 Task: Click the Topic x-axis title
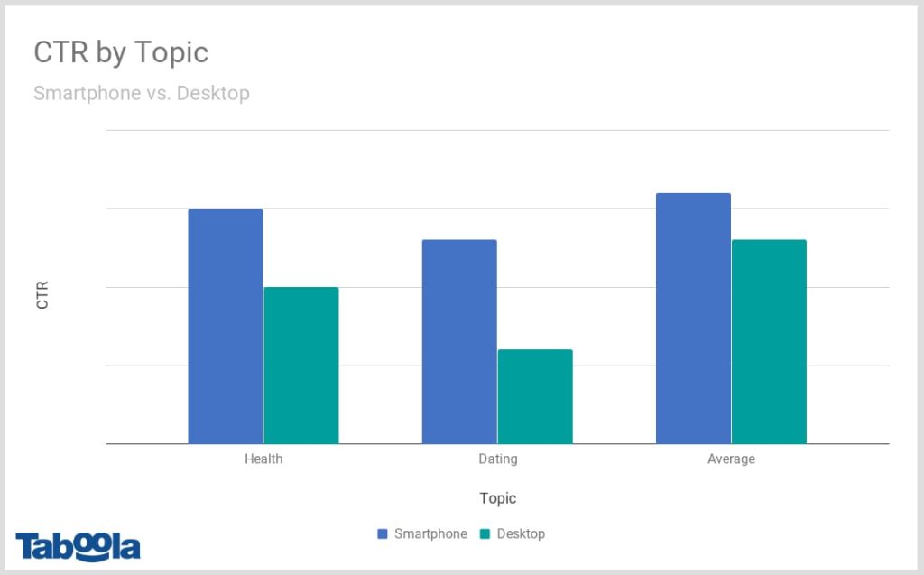(x=498, y=498)
